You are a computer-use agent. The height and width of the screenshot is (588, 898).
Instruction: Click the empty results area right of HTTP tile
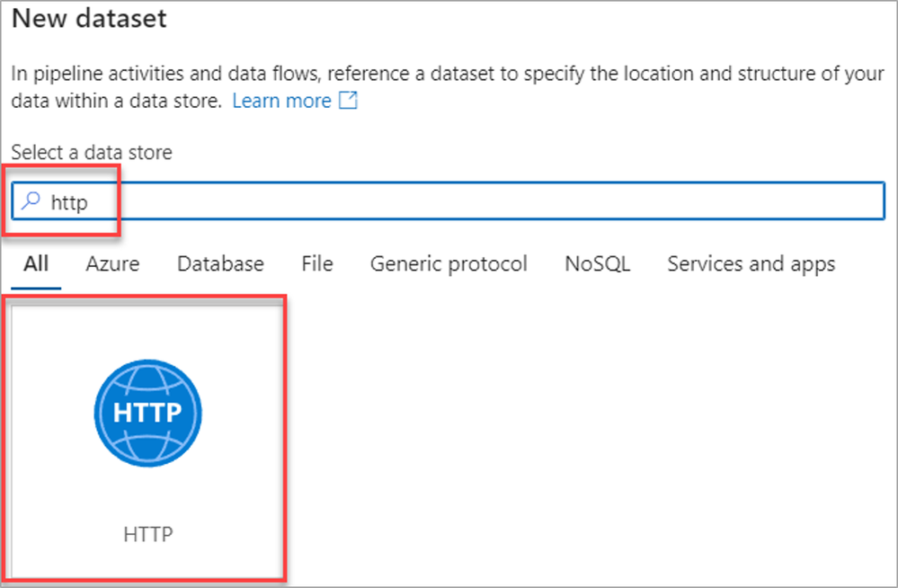coord(584,432)
